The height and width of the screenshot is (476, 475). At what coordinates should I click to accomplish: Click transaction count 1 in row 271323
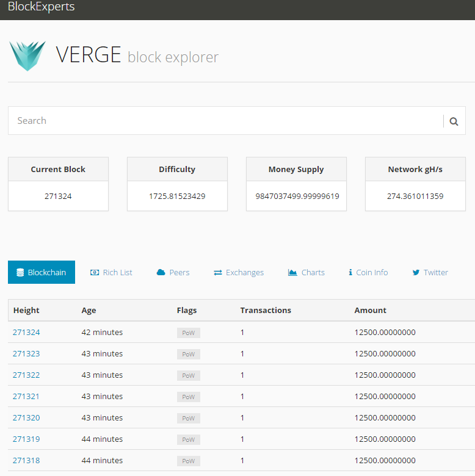[x=242, y=354]
